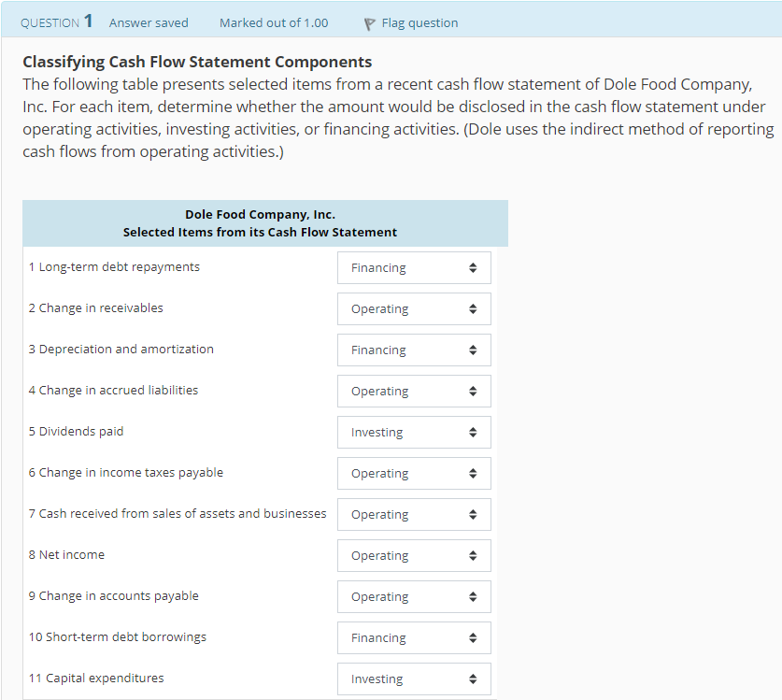
Task: Open dropdown for Short-term debt borrowings
Action: pyautogui.click(x=414, y=637)
